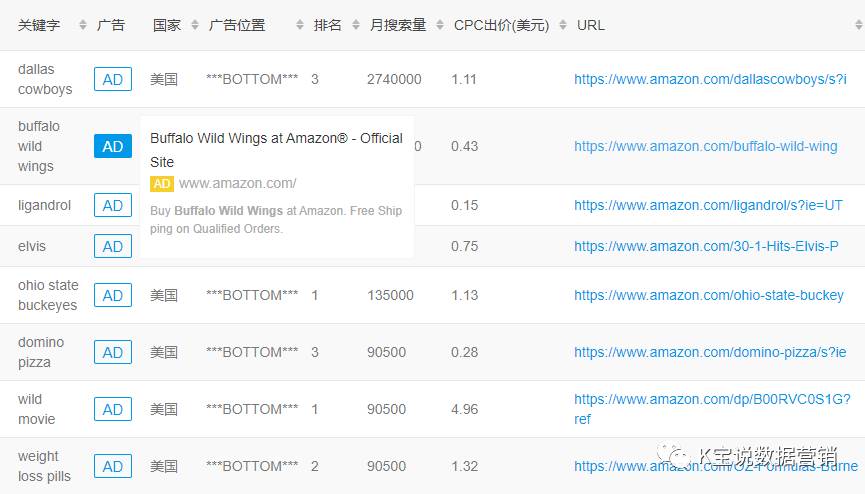Sort by the 广告位置 column arrows
Image resolution: width=865 pixels, height=494 pixels.
(300, 25)
